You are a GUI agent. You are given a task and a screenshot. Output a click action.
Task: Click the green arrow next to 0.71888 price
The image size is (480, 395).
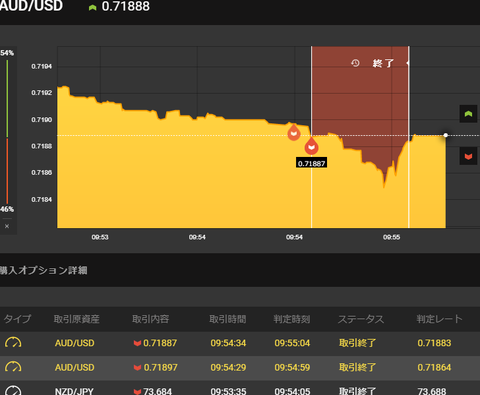(92, 7)
